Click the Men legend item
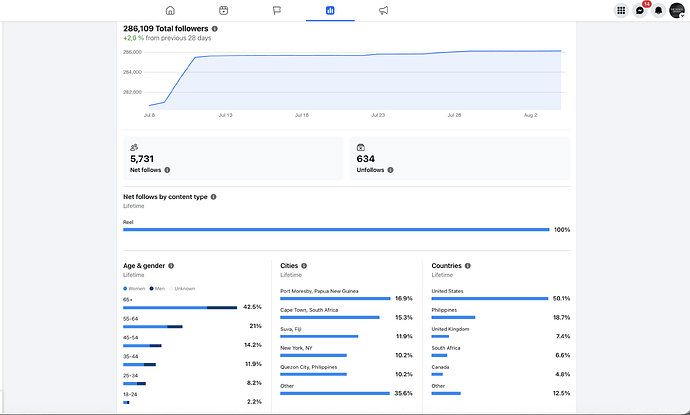 157,289
